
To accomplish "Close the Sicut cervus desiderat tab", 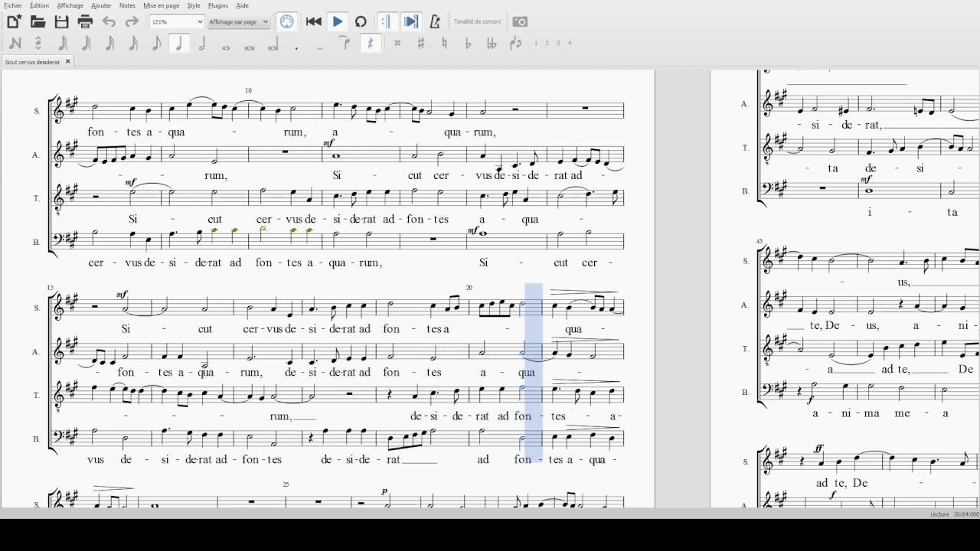I will (67, 61).
